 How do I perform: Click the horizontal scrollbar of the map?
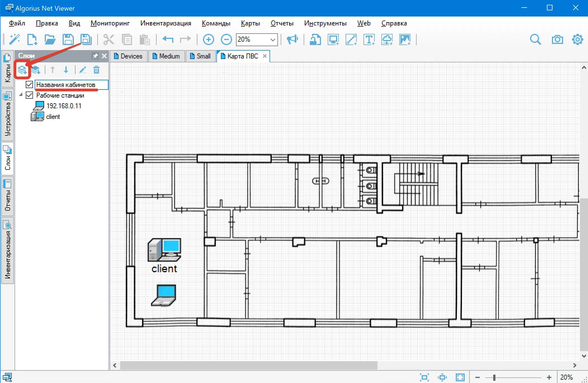(248, 365)
